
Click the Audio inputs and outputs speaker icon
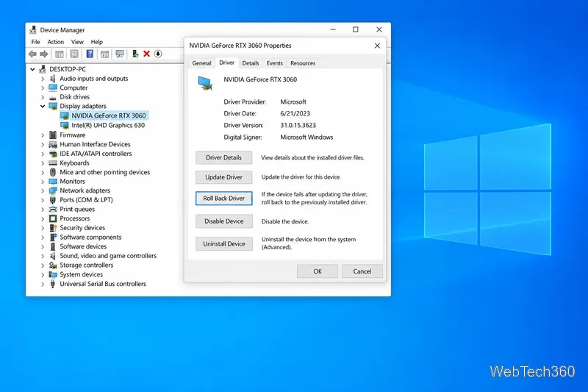53,79
